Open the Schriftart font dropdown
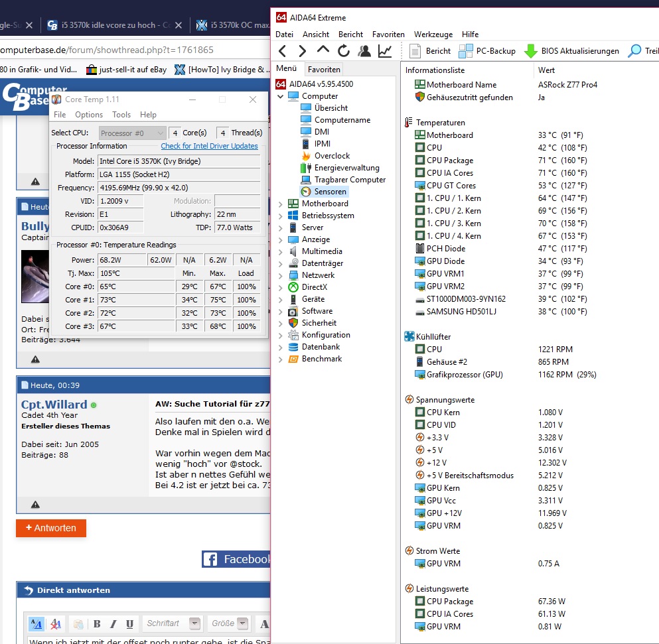Viewport: 659px width, 644px height. [171, 623]
